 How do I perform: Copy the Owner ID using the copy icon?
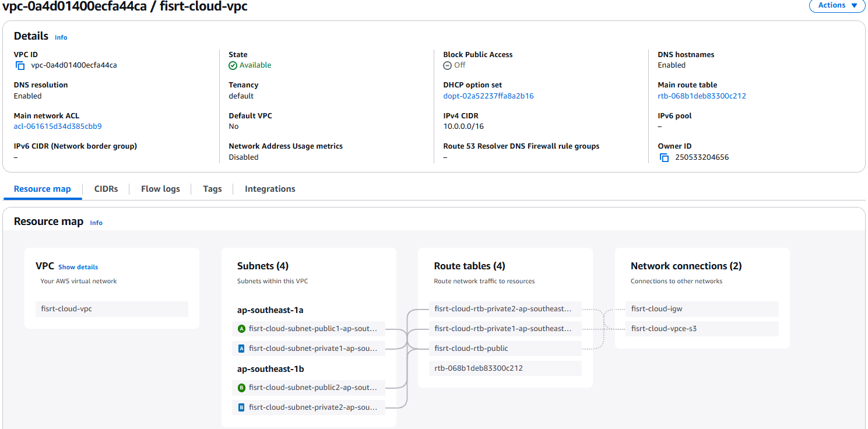pyautogui.click(x=664, y=157)
